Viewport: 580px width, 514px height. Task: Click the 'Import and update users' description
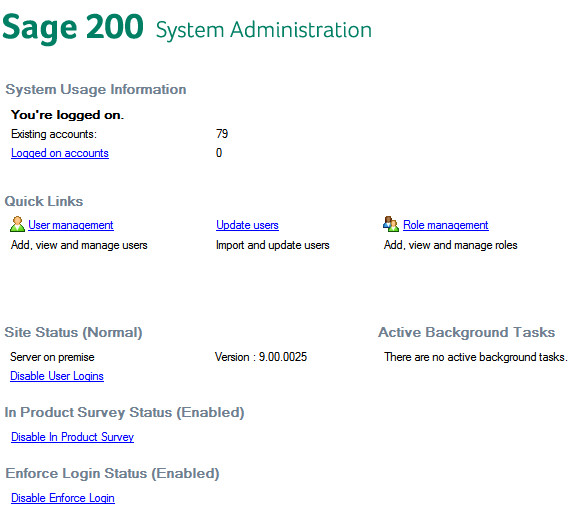coord(273,245)
